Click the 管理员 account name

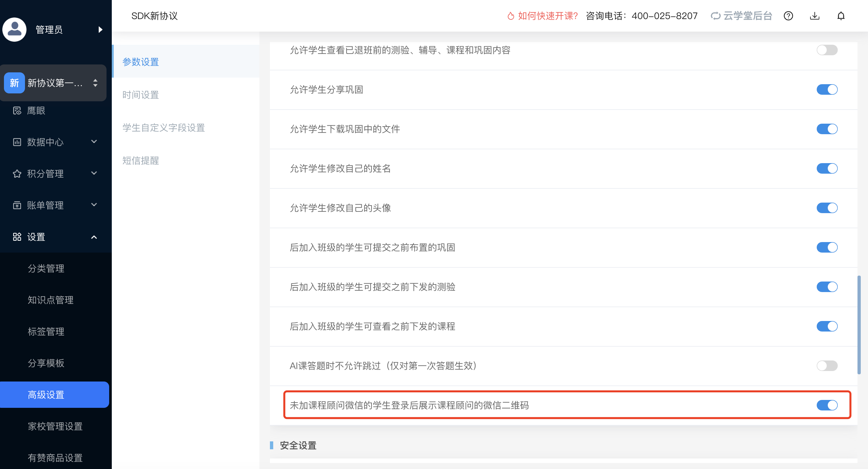(49, 30)
